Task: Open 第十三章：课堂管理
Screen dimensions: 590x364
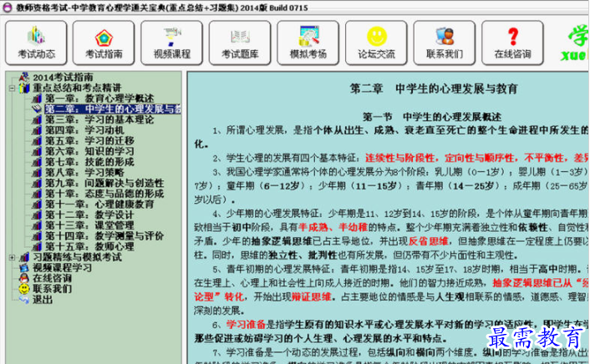Action: [x=90, y=225]
